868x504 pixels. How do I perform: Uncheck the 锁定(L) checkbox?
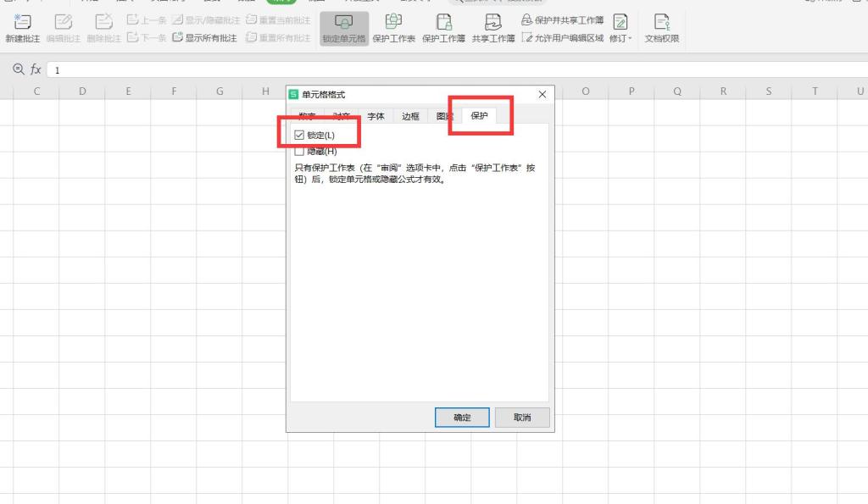point(299,134)
